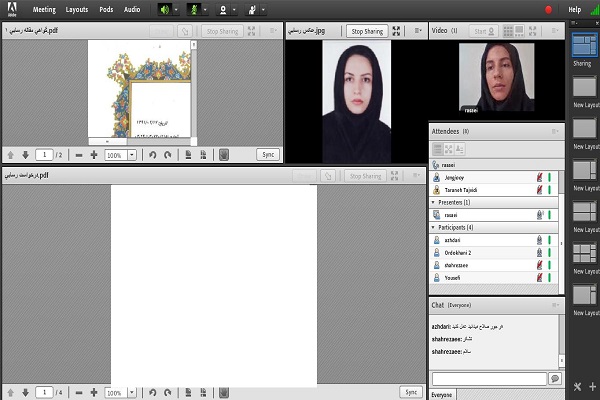Open the Help menu

[x=574, y=10]
